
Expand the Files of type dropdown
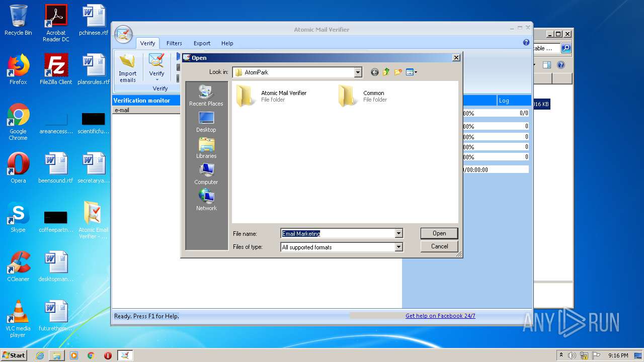tap(398, 247)
